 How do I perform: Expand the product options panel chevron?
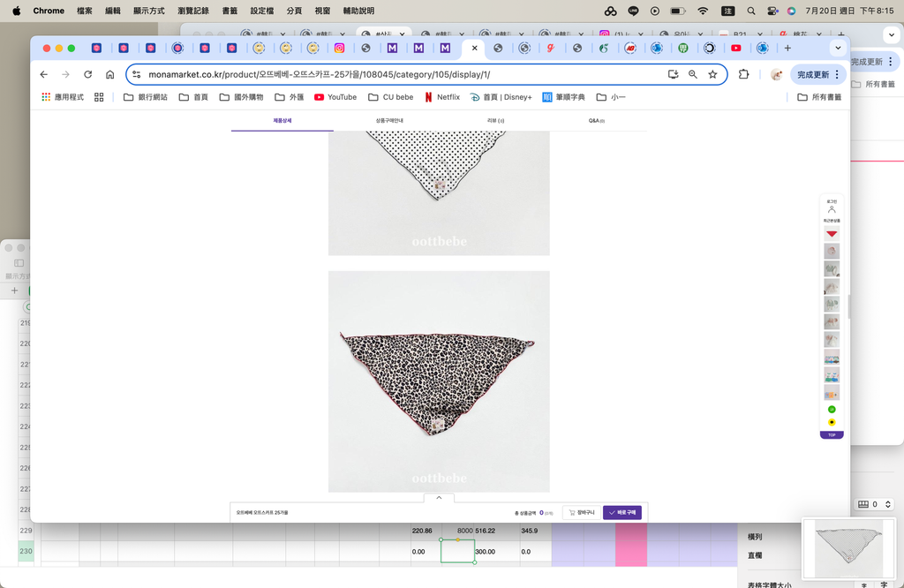tap(439, 498)
